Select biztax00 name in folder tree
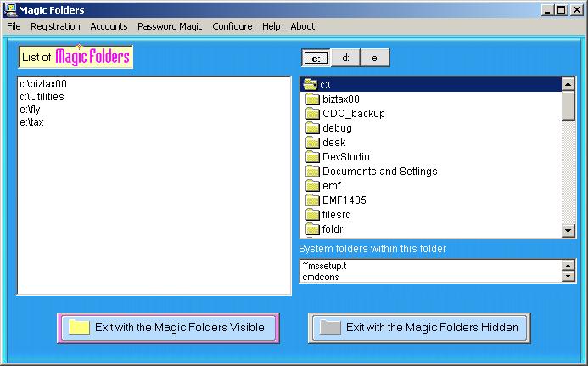588x366 pixels. tap(341, 99)
